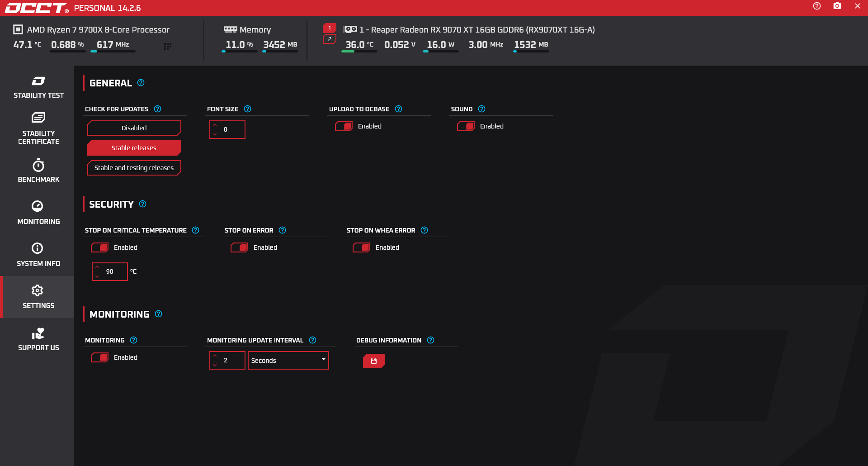Show help for Upload To OCBASE
This screenshot has height=466, width=868.
pyautogui.click(x=398, y=109)
